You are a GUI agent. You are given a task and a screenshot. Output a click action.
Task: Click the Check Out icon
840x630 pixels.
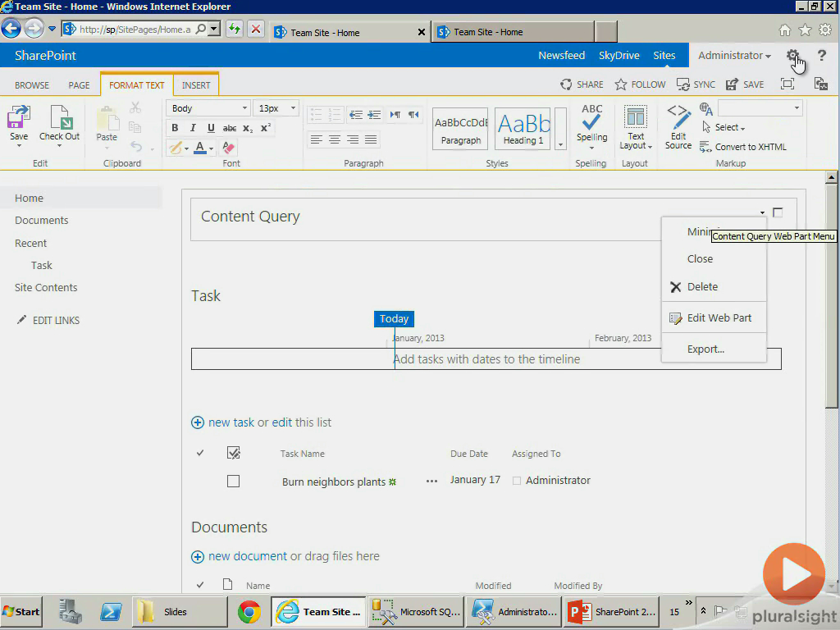(x=59, y=117)
